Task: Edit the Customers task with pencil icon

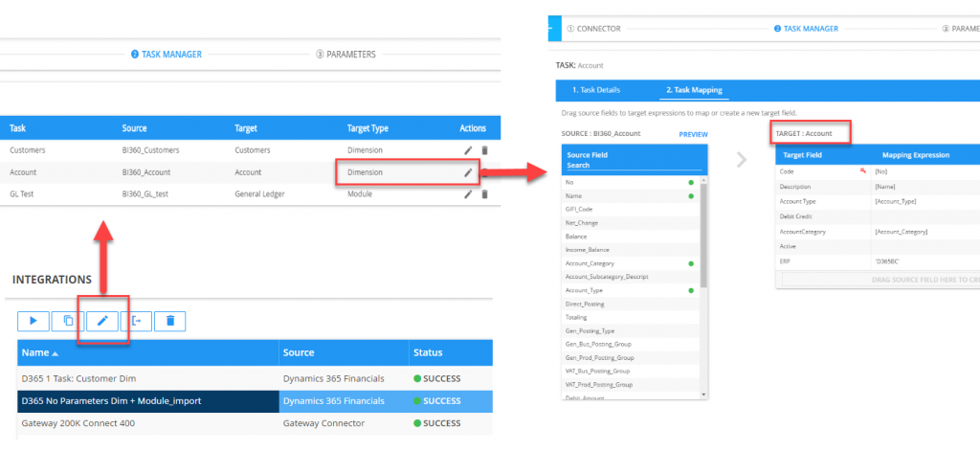Action: point(468,150)
